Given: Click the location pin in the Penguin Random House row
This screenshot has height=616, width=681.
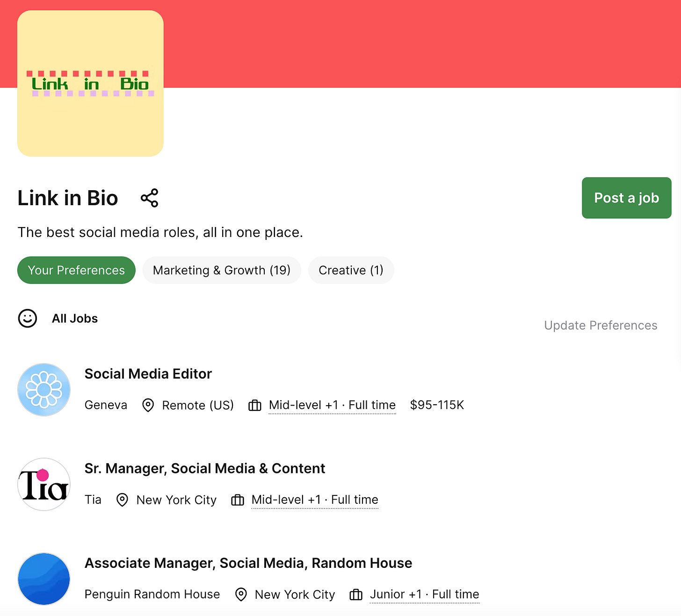Looking at the screenshot, I should tap(241, 595).
